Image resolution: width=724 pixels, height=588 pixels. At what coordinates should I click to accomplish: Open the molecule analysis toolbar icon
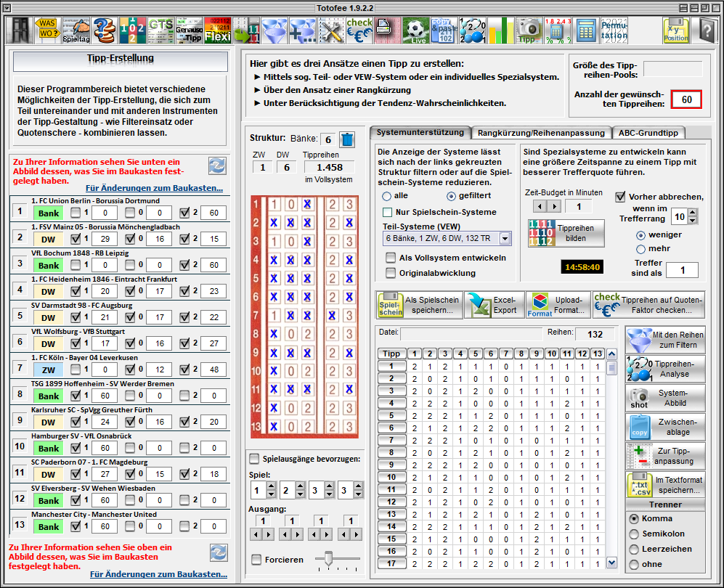point(472,30)
